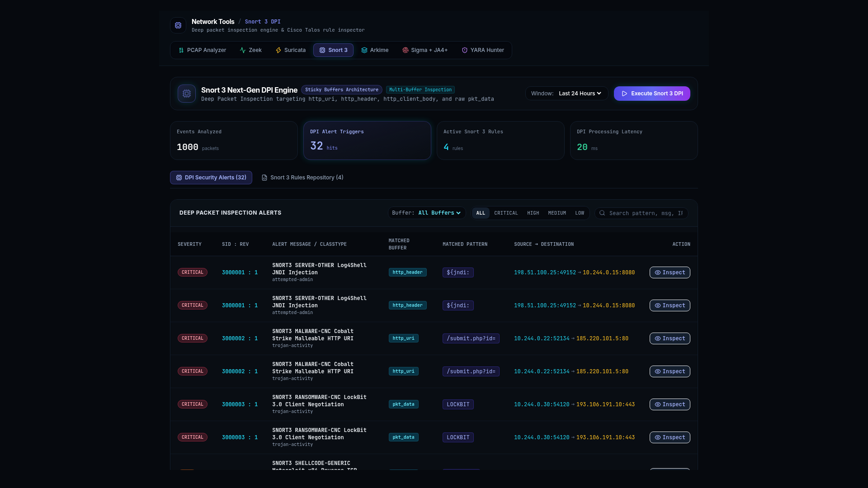Click the play icon on Execute button
The image size is (868, 488).
(625, 94)
